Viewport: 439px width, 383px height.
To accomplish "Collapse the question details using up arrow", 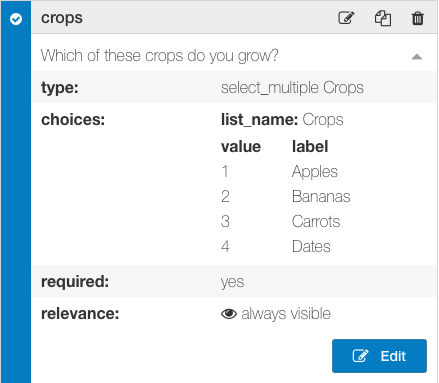I will click(x=417, y=57).
